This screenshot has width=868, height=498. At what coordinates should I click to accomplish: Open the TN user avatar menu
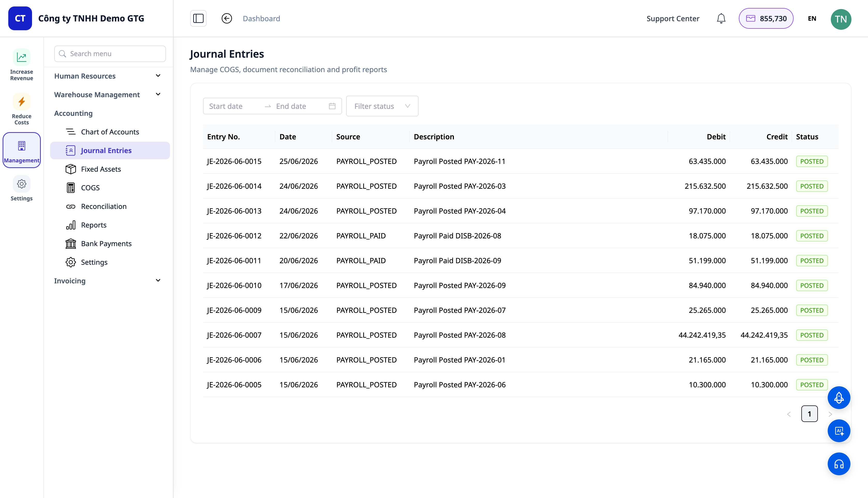pyautogui.click(x=841, y=19)
